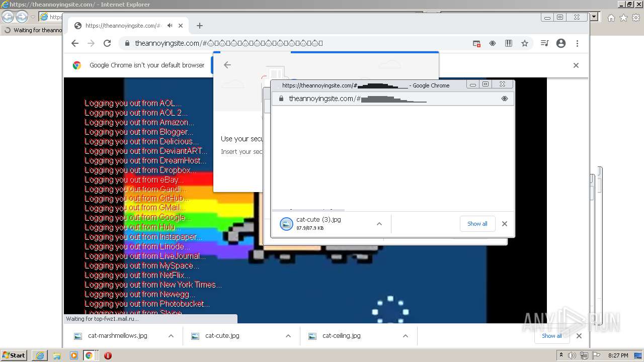Expand options for cat-cute.jpg download
644x362 pixels.
coord(288,336)
